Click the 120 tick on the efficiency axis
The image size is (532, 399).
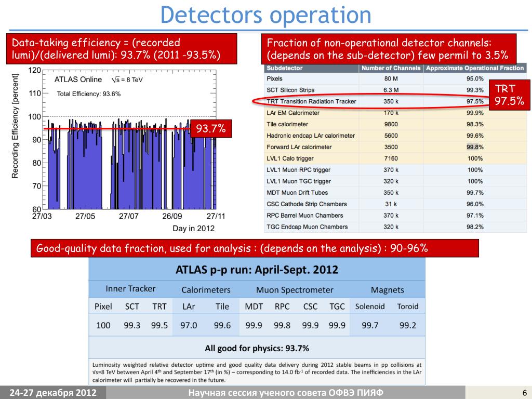coord(34,70)
